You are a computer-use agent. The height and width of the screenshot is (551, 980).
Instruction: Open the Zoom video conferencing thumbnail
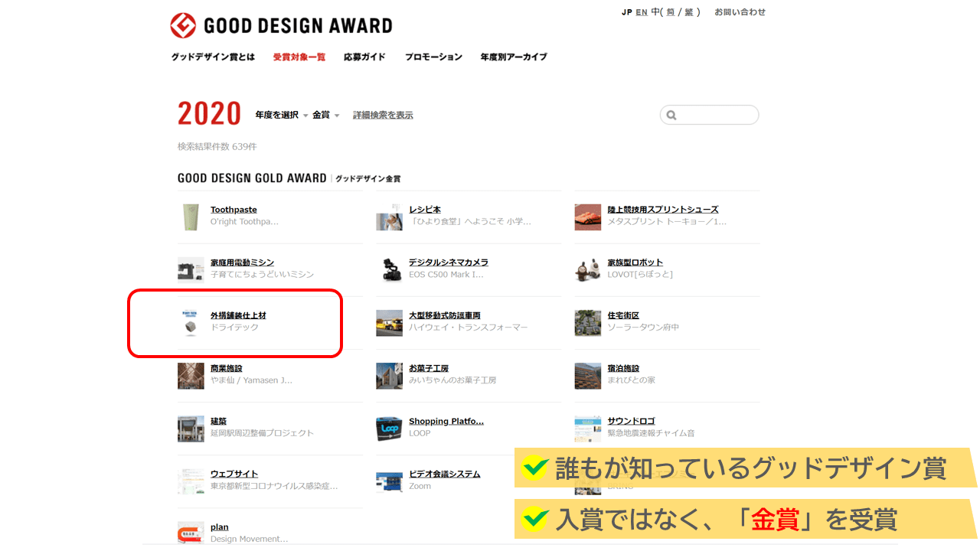(389, 481)
